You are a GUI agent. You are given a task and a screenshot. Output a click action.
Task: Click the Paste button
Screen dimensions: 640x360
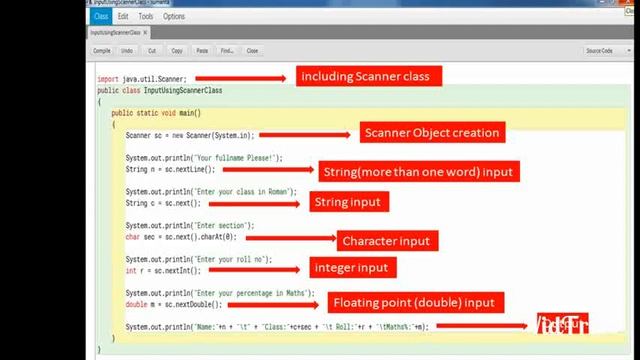pyautogui.click(x=202, y=51)
